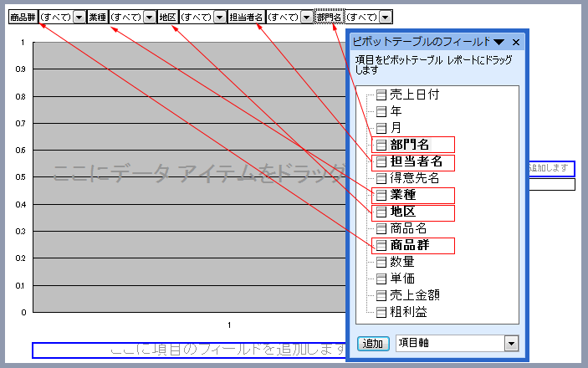Viewport: 588px width, 368px height.
Task: Click the icon beside 月 field
Action: click(381, 128)
